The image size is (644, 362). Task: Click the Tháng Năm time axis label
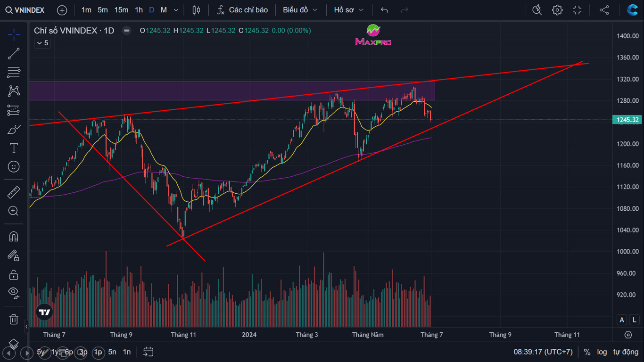368,335
